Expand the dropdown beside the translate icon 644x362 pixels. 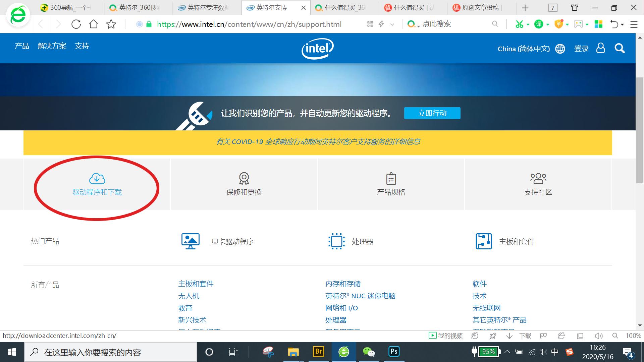(x=548, y=24)
